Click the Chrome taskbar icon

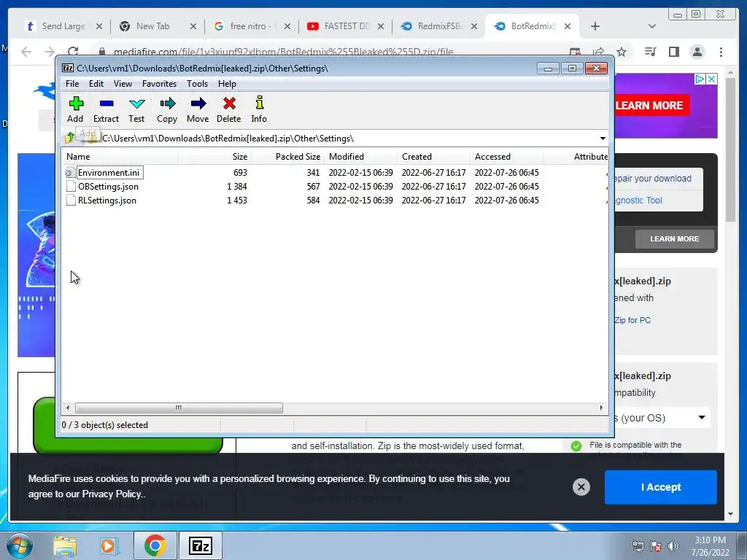[155, 545]
